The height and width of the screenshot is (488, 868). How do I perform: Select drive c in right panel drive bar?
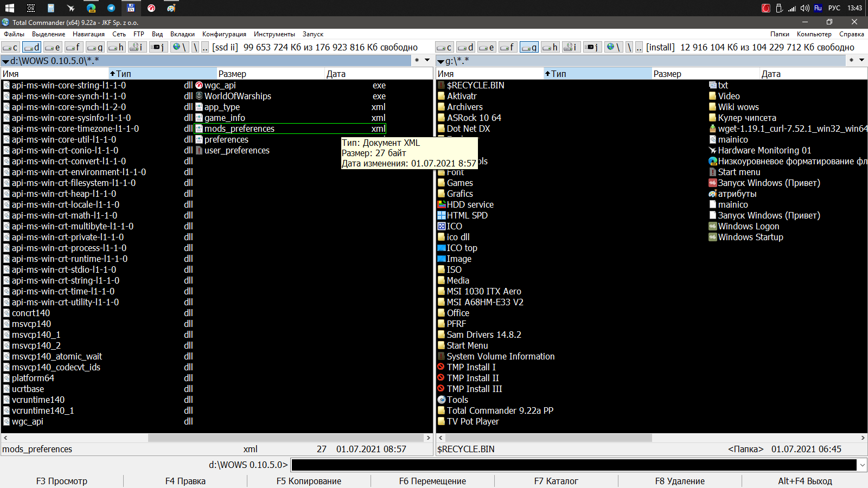tap(445, 47)
